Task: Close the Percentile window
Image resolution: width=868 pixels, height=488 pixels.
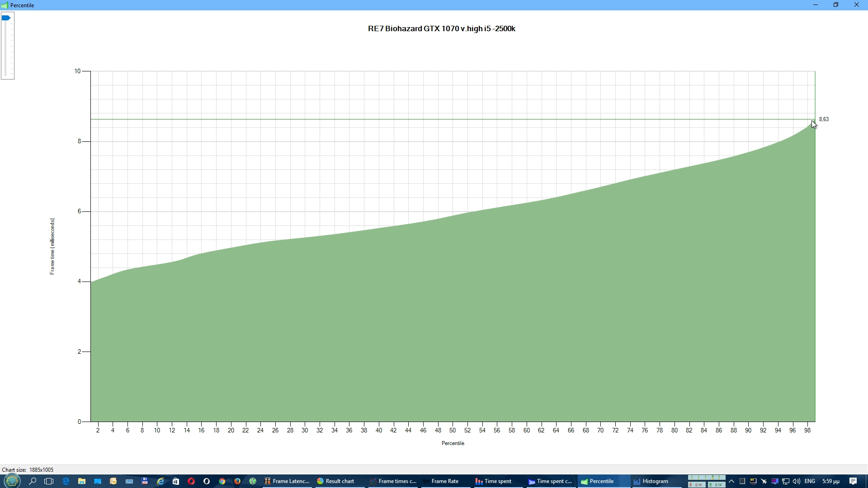Action: tap(857, 5)
